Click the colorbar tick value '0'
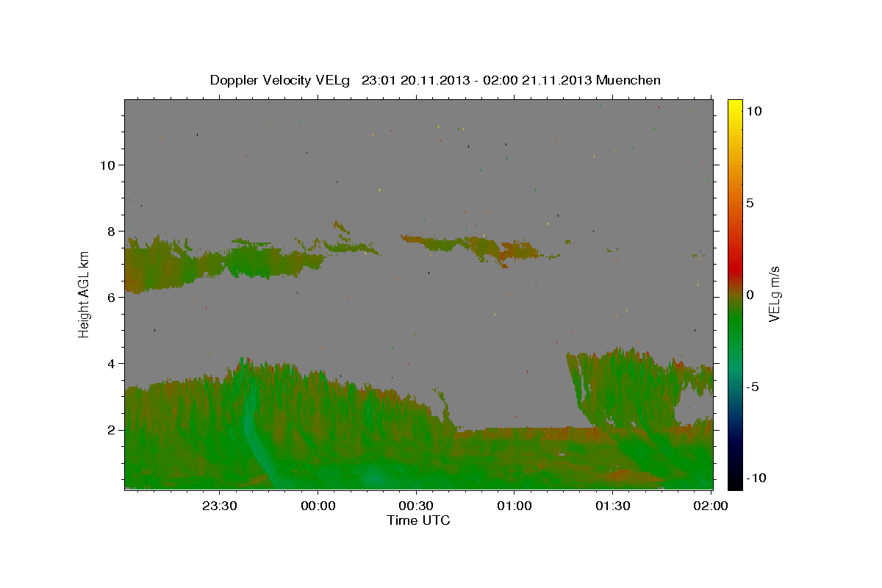 pyautogui.click(x=750, y=295)
